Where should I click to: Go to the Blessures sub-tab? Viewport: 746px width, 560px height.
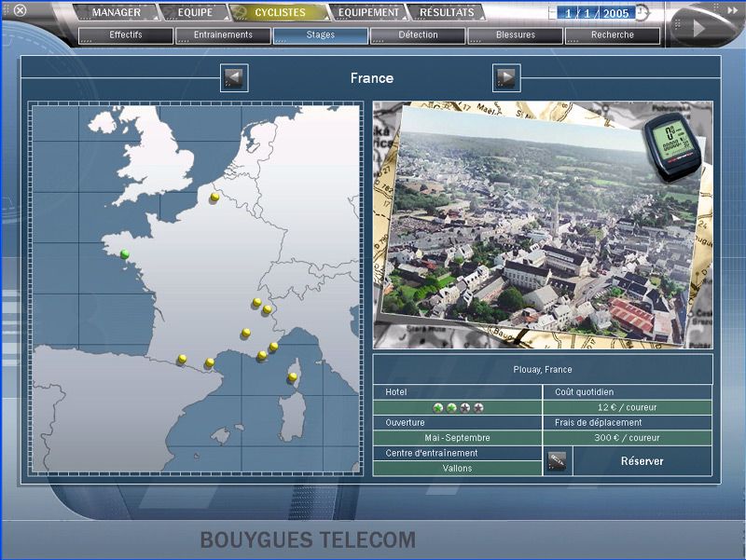pyautogui.click(x=516, y=35)
